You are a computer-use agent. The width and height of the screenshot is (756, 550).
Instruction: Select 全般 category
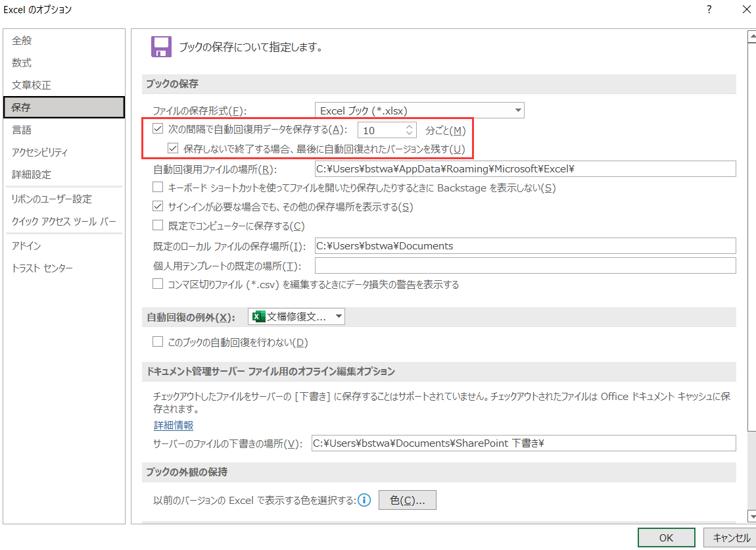click(64, 41)
